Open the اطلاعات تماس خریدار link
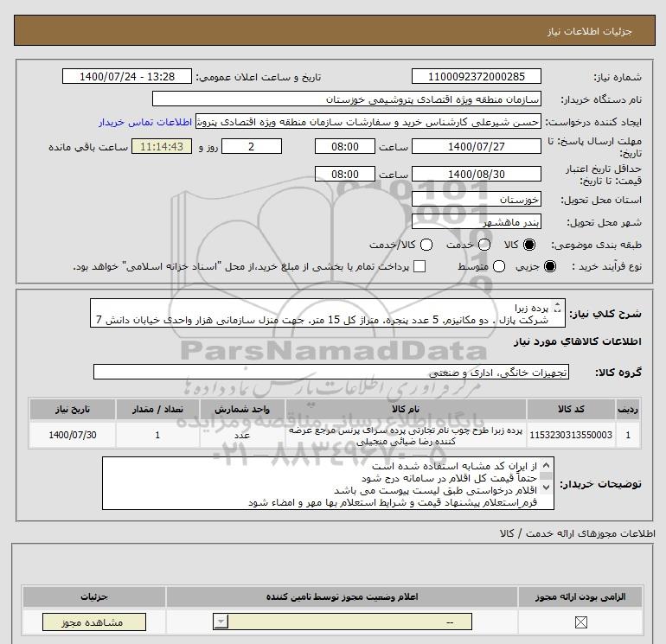 [x=145, y=122]
